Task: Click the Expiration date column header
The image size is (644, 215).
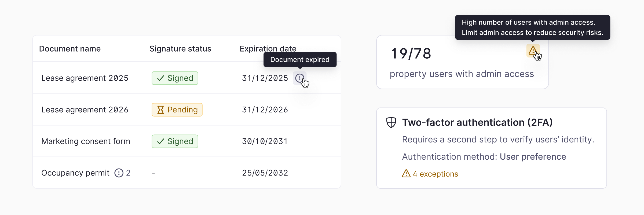Action: click(268, 49)
